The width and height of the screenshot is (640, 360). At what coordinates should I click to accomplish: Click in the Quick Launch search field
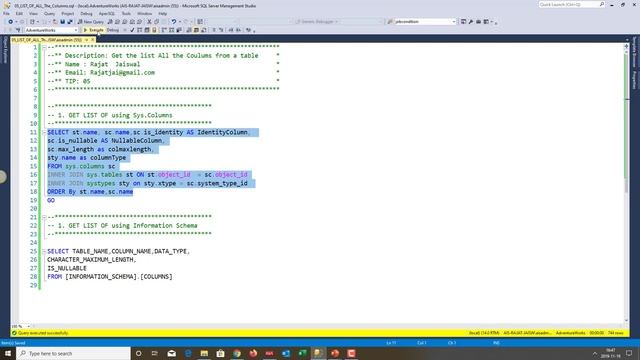(569, 4)
